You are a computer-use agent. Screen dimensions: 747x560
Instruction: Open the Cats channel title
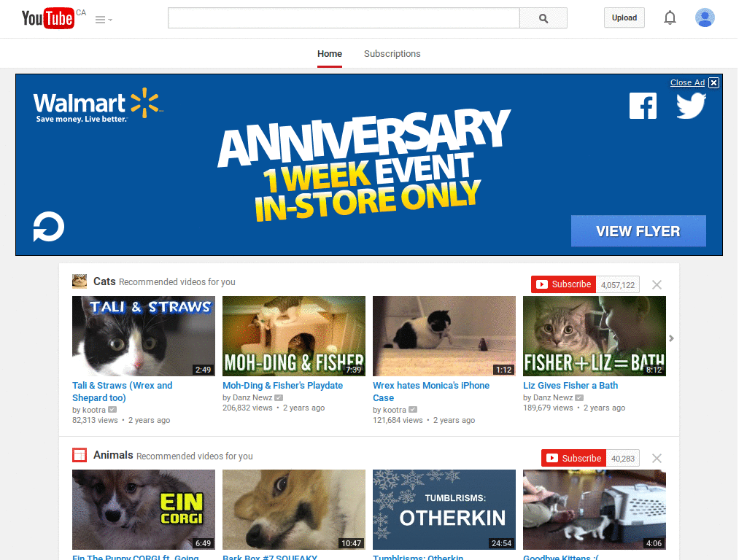[x=104, y=281]
